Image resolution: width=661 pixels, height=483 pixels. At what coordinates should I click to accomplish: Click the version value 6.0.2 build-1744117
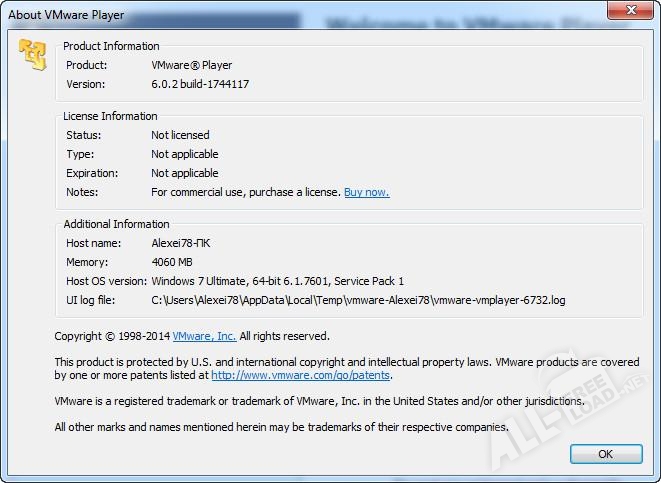[200, 84]
